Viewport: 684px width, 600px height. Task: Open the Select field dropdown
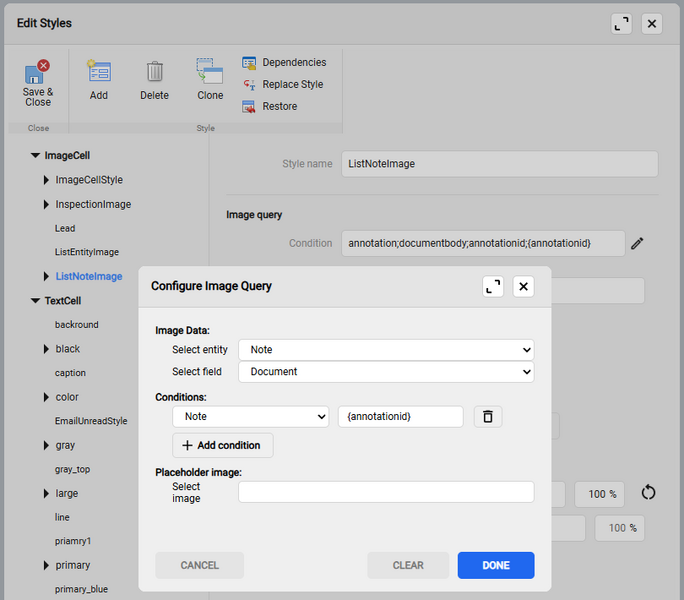pos(385,372)
